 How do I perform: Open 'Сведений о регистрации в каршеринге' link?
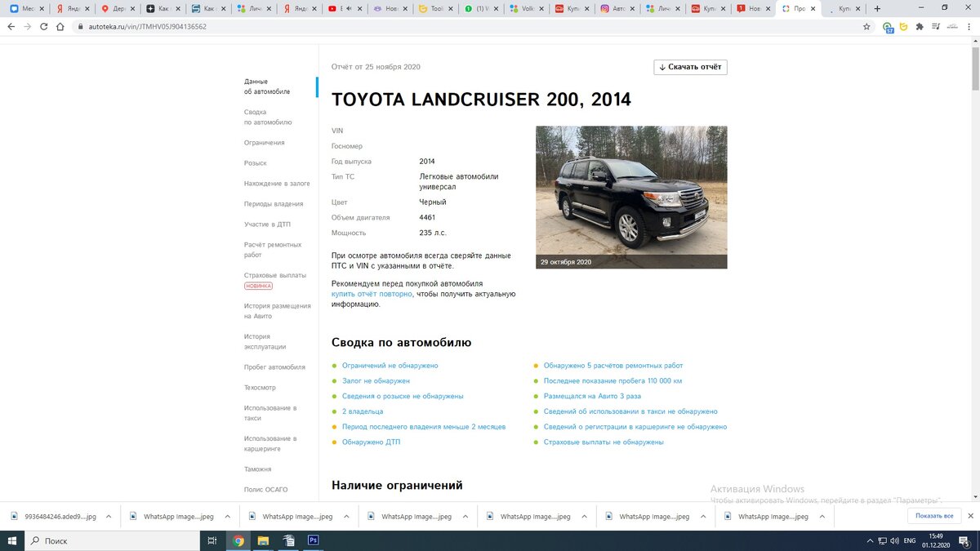click(x=635, y=427)
